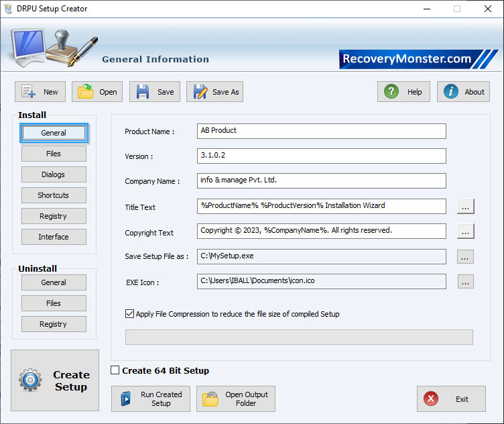Viewport: 504px width, 424px height.
Task: Open Uninstall General section
Action: point(54,282)
